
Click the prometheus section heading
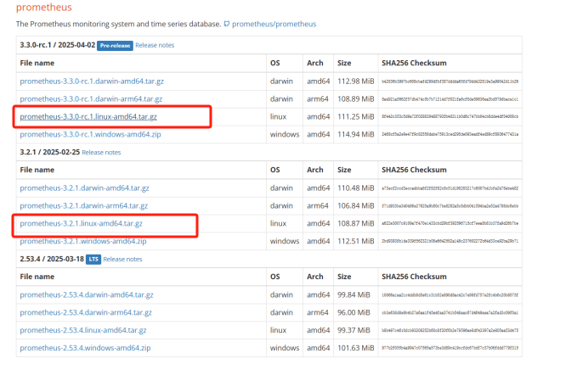[44, 8]
